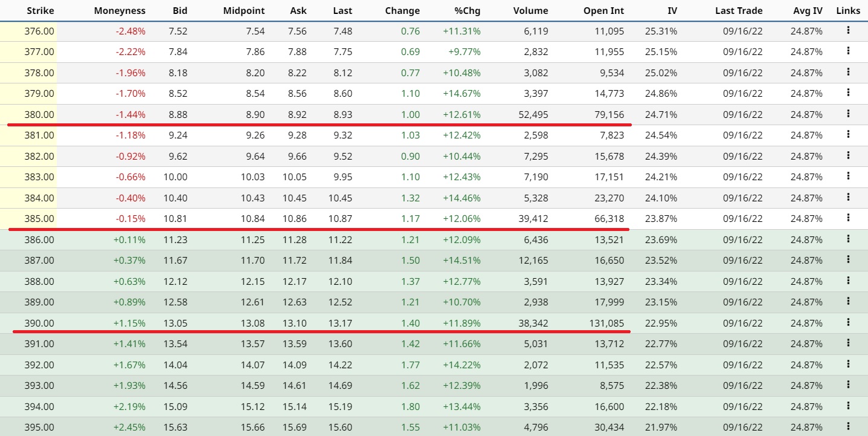Sort by %Chg column header
Image resolution: width=868 pixels, height=436 pixels.
tap(468, 10)
